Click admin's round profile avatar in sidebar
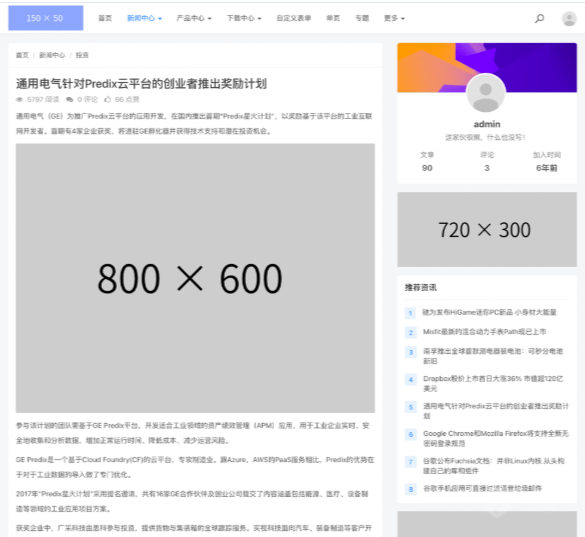Viewport: 585px width, 537px height. (x=486, y=93)
